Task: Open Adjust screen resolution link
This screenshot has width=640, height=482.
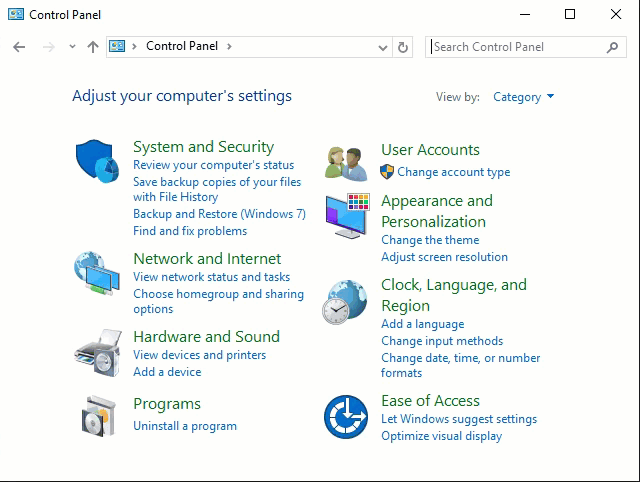Action: pyautogui.click(x=444, y=257)
